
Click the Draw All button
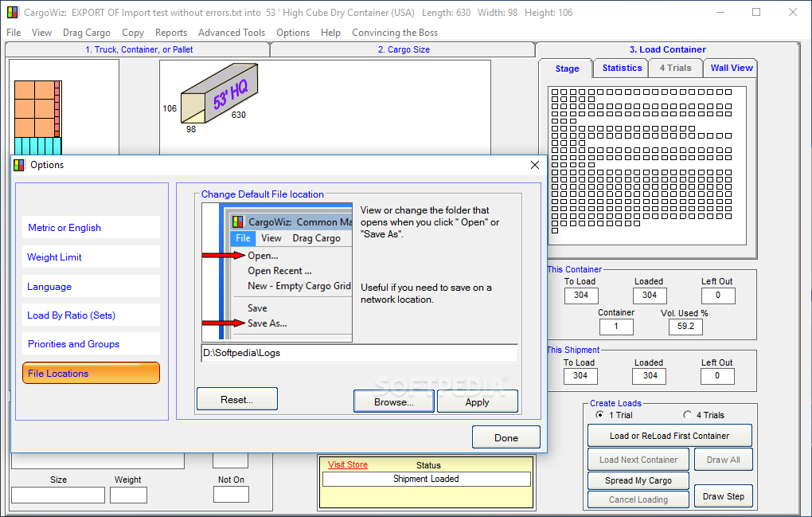[723, 460]
